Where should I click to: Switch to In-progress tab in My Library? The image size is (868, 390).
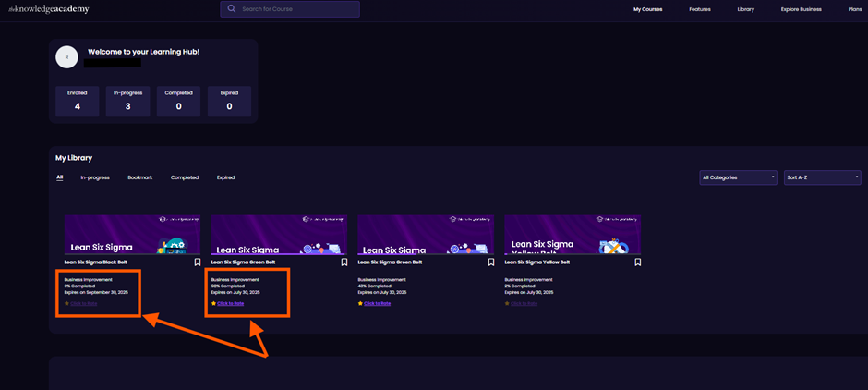pos(95,177)
